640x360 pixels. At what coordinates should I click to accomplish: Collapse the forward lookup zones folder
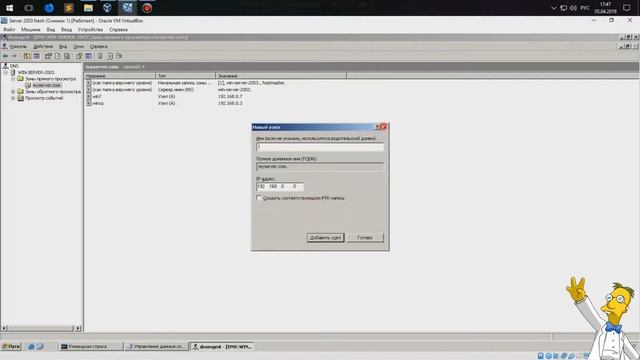click(x=13, y=79)
